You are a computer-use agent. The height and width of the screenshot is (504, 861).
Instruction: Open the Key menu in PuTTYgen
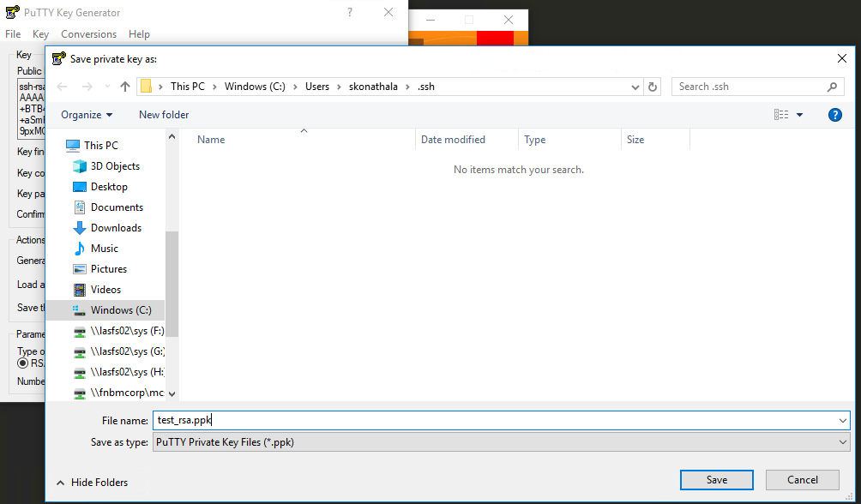(39, 33)
